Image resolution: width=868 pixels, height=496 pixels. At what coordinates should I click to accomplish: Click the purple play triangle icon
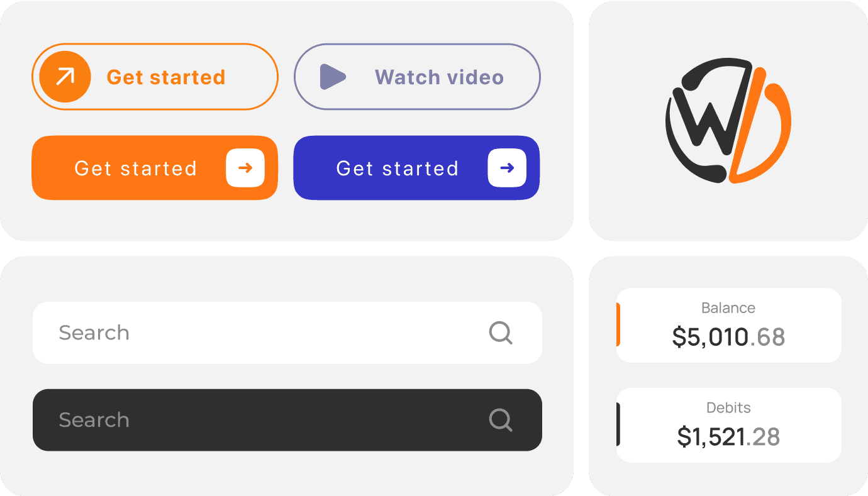(333, 77)
